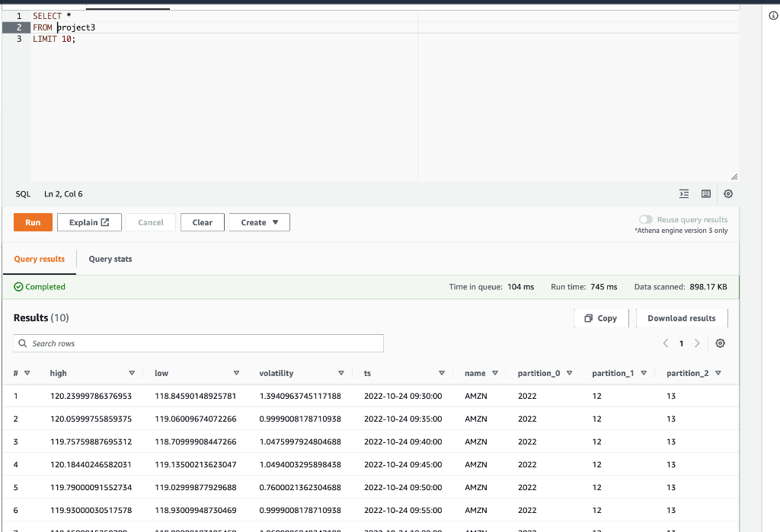The image size is (780, 532).
Task: Click the external link icon on Explain
Action: pyautogui.click(x=107, y=221)
